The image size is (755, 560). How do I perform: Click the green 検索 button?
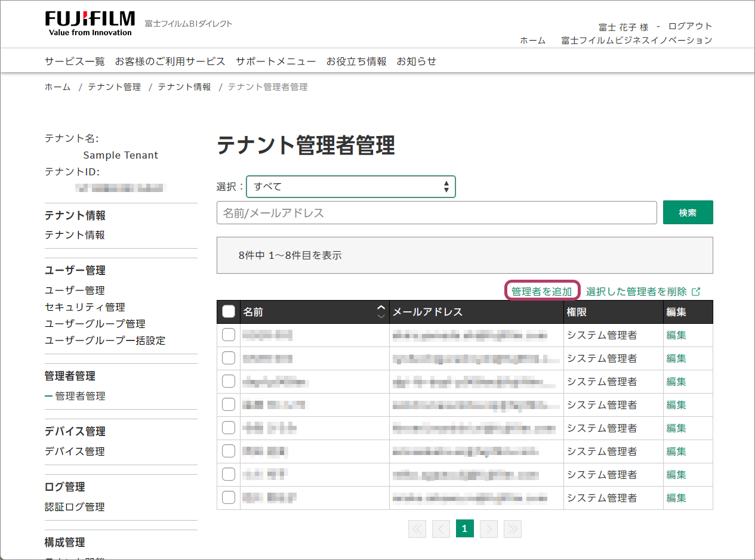point(688,212)
